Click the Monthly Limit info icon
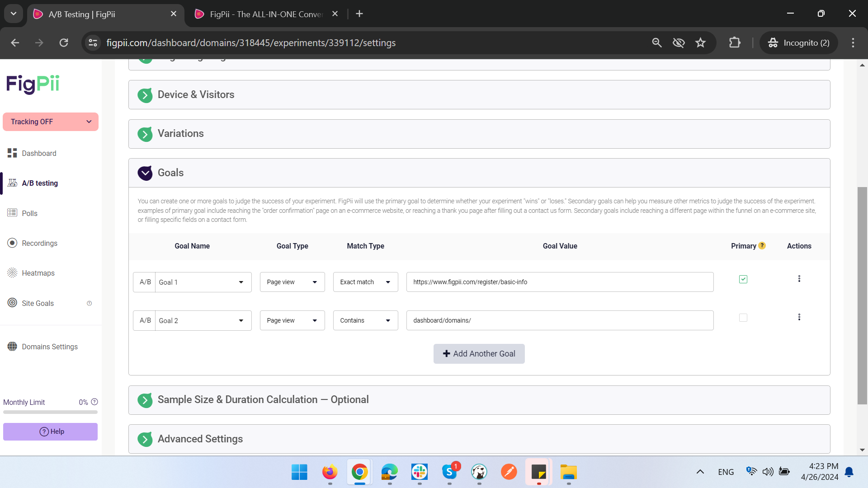Viewport: 868px width, 488px height. pyautogui.click(x=94, y=402)
